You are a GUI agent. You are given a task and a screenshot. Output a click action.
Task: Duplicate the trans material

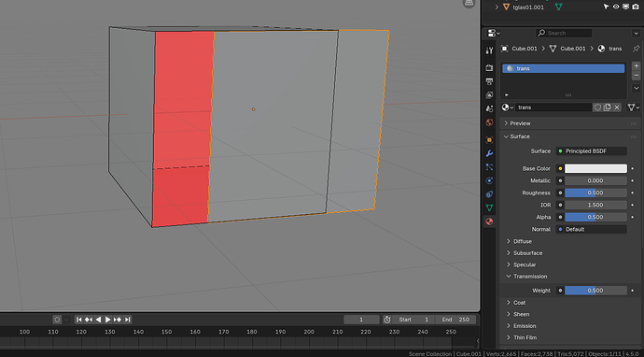click(x=607, y=107)
